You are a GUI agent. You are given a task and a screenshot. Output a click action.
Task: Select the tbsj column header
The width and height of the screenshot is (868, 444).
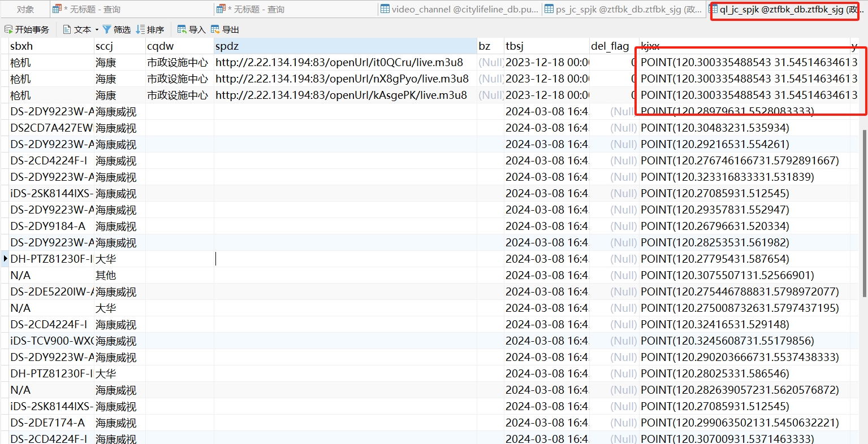[547, 46]
